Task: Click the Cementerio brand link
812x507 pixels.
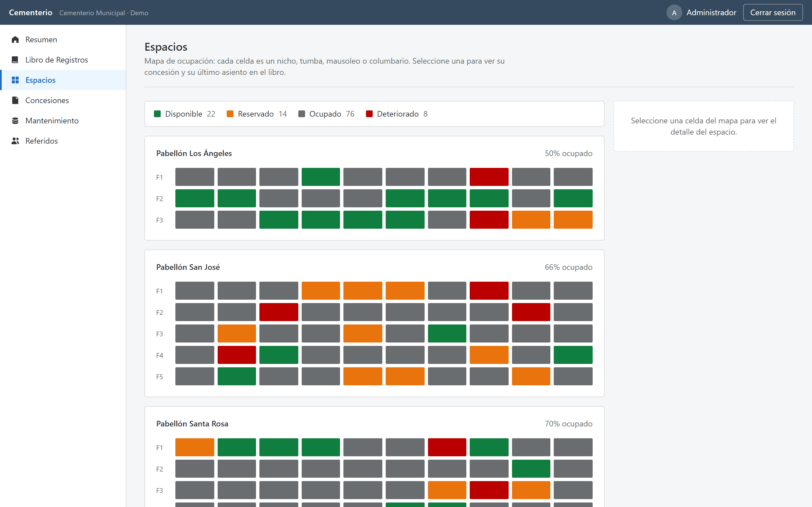Action: pos(30,12)
